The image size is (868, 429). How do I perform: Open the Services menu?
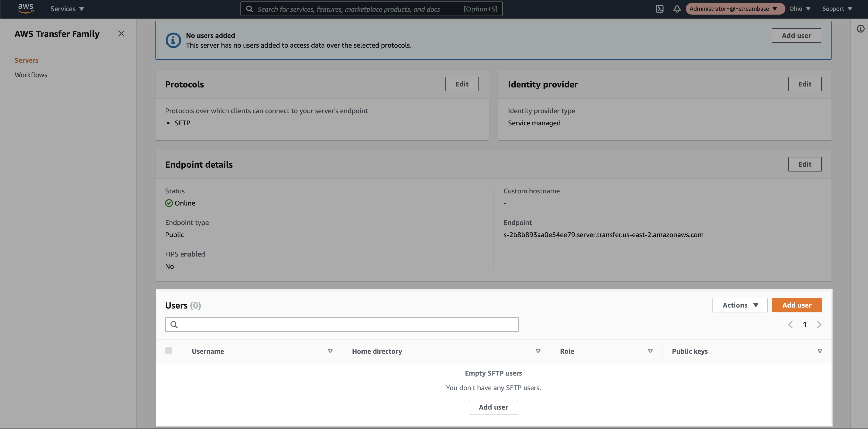pos(67,9)
